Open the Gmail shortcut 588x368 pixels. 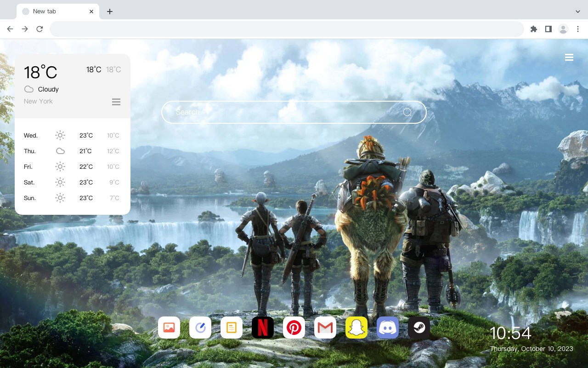pyautogui.click(x=325, y=328)
